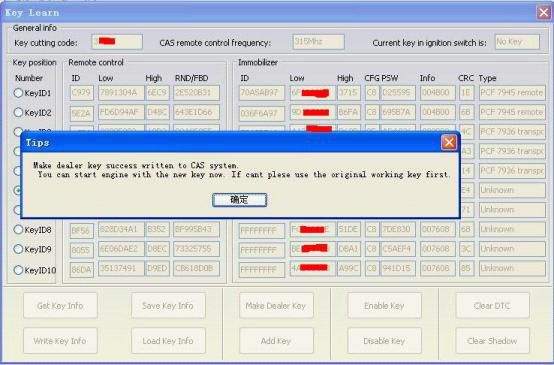
Task: Click the Clear Shadow button
Action: click(492, 341)
